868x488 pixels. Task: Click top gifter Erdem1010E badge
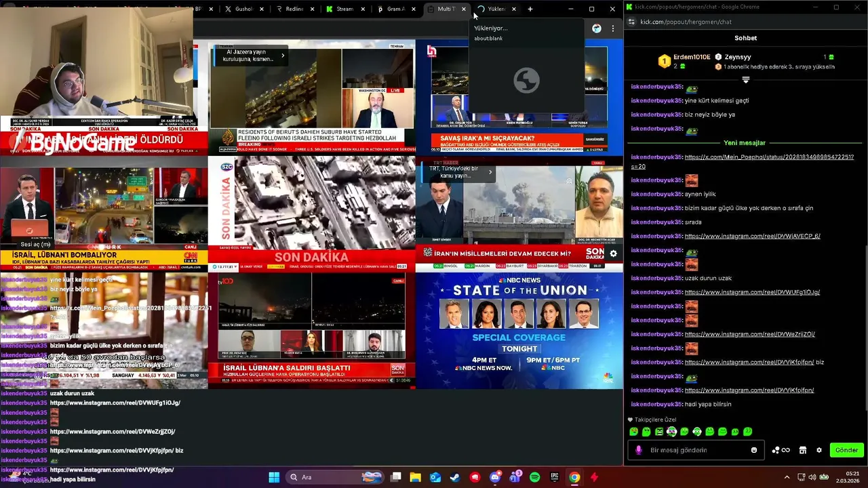point(665,61)
